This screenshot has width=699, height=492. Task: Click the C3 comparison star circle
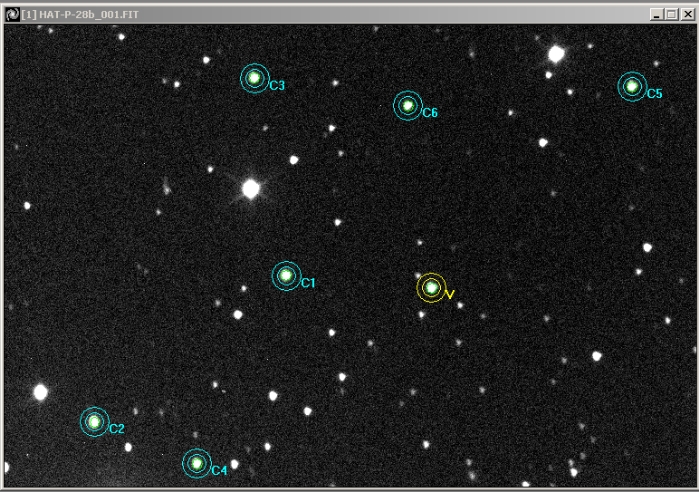point(255,78)
